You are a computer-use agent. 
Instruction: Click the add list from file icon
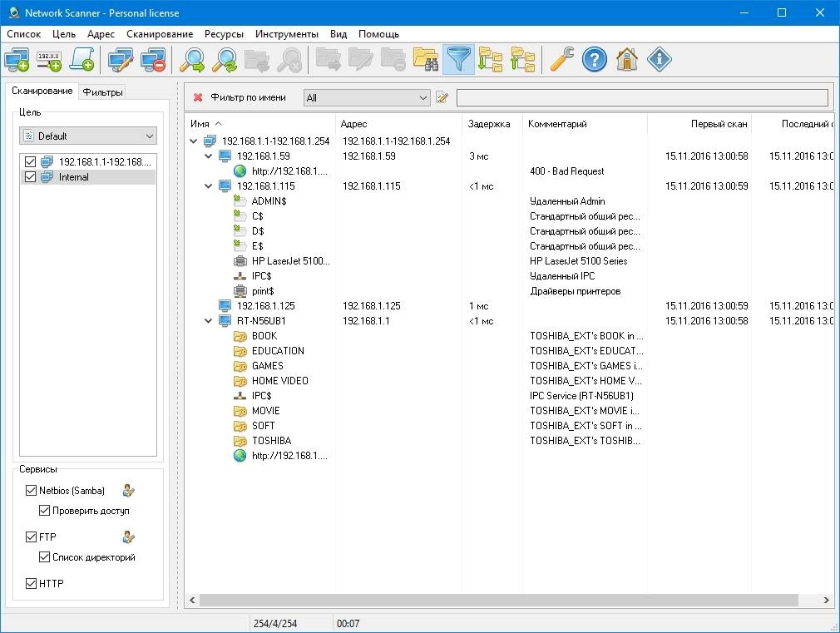82,60
